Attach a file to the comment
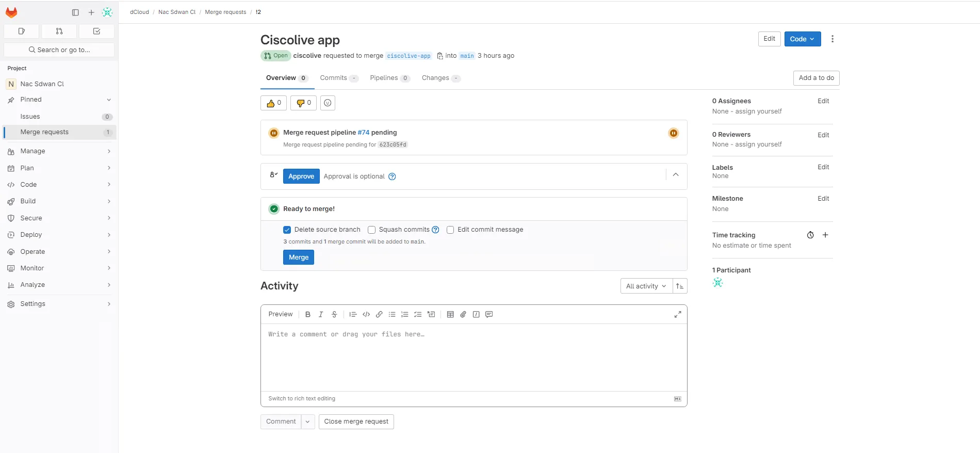 pos(463,314)
